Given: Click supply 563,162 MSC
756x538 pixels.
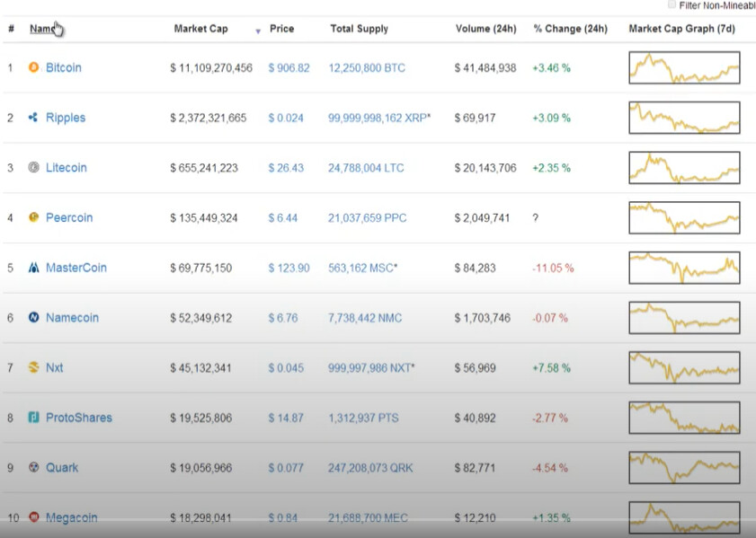Looking at the screenshot, I should tap(363, 269).
